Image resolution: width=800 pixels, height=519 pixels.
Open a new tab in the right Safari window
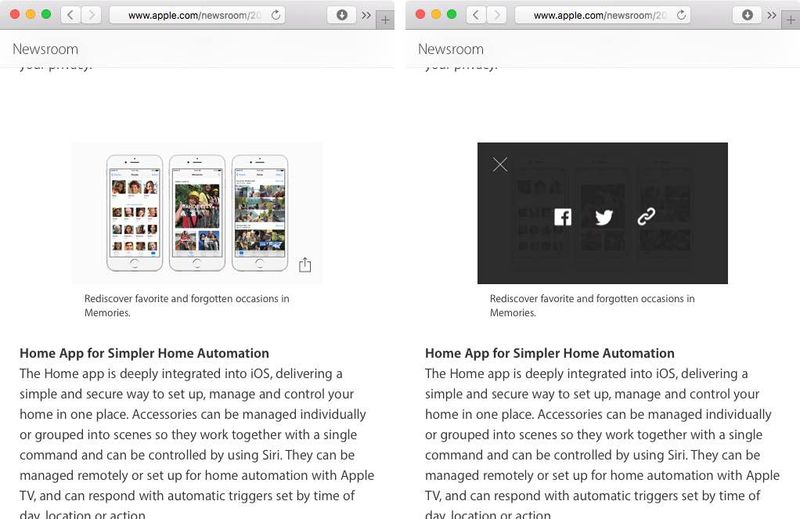pos(791,20)
